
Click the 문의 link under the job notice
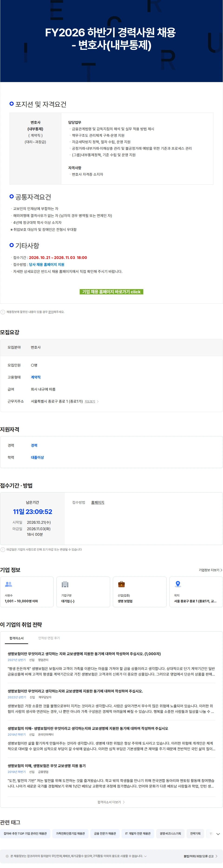coord(51,312)
